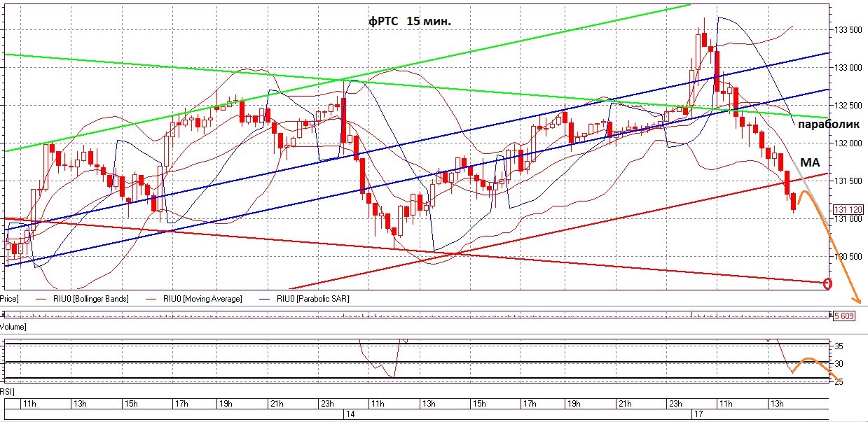Click the date label 17 on time axis
This screenshot has height=422, width=868.
(x=698, y=414)
